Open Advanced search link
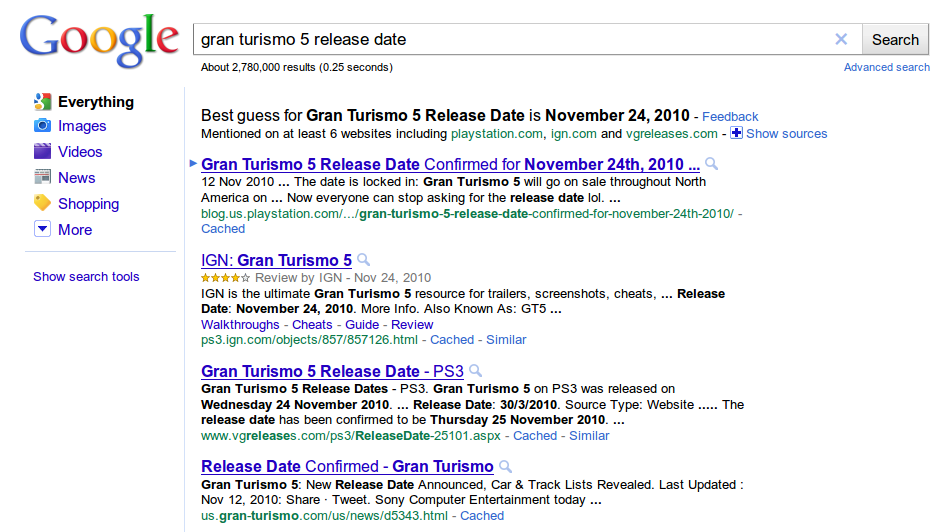Screen dimensions: 943x532 pyautogui.click(x=886, y=67)
